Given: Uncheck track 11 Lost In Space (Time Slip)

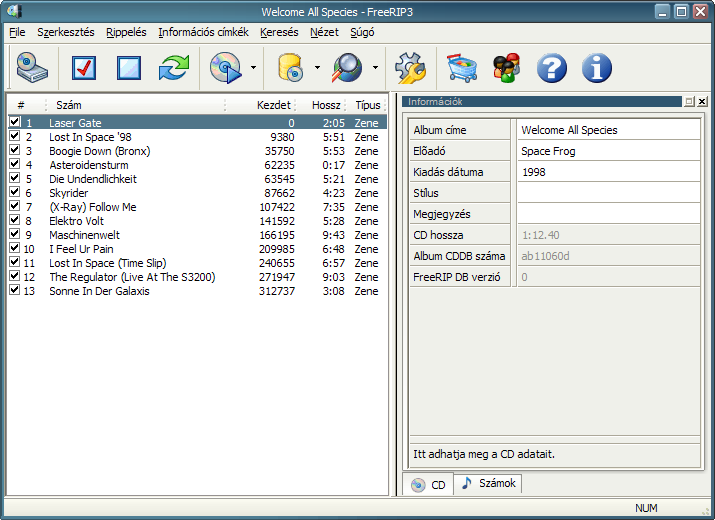Looking at the screenshot, I should pyautogui.click(x=15, y=262).
